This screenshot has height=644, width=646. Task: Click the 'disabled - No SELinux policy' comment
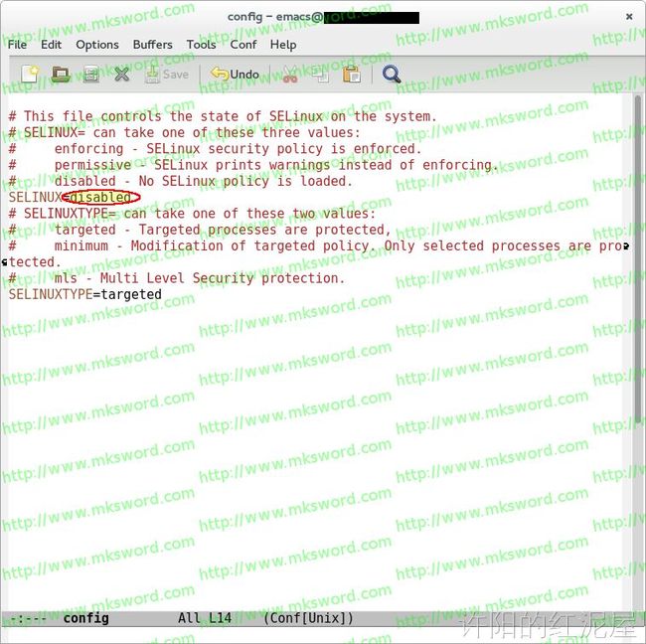pyautogui.click(x=181, y=181)
